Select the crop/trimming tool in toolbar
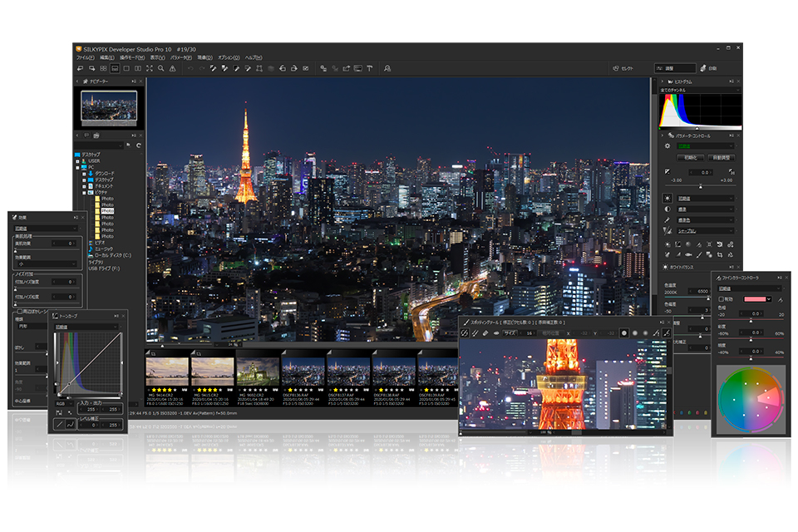 pos(259,68)
